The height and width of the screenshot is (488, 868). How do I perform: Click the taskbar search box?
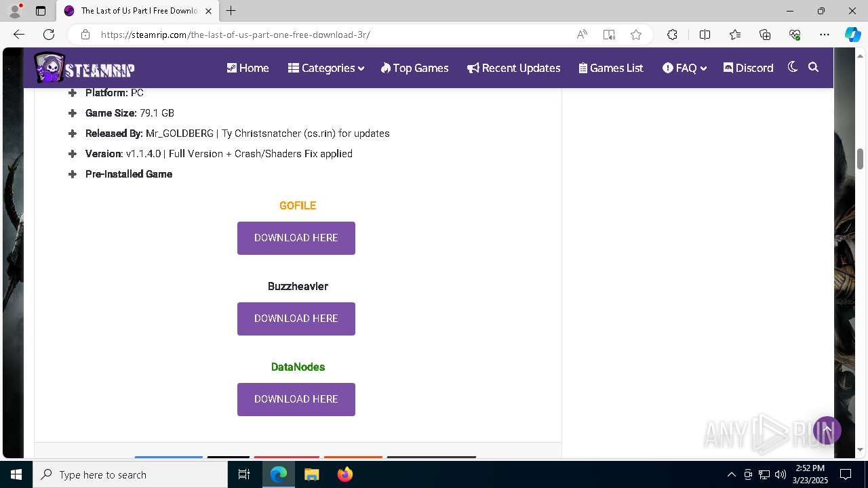pos(130,474)
